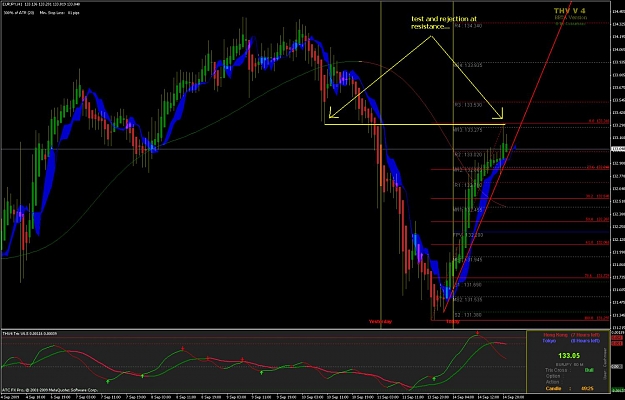This screenshot has width=625, height=400.
Task: Click the 78.6 Fibonacci level label
Action: click(x=597, y=275)
